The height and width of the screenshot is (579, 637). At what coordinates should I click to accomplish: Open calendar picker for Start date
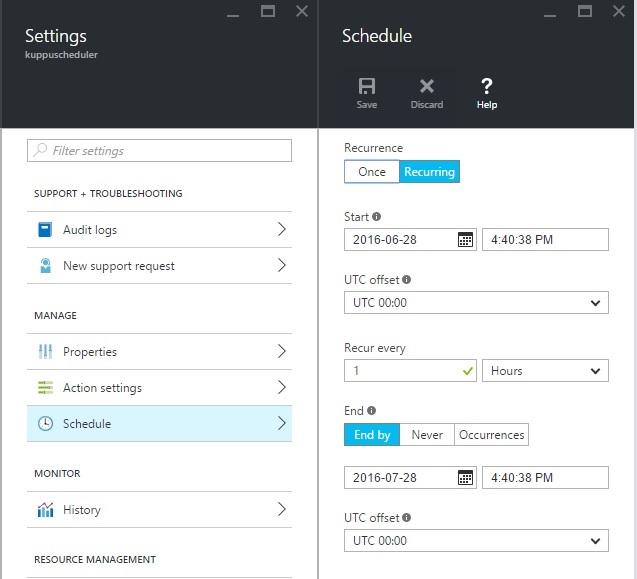coord(465,240)
